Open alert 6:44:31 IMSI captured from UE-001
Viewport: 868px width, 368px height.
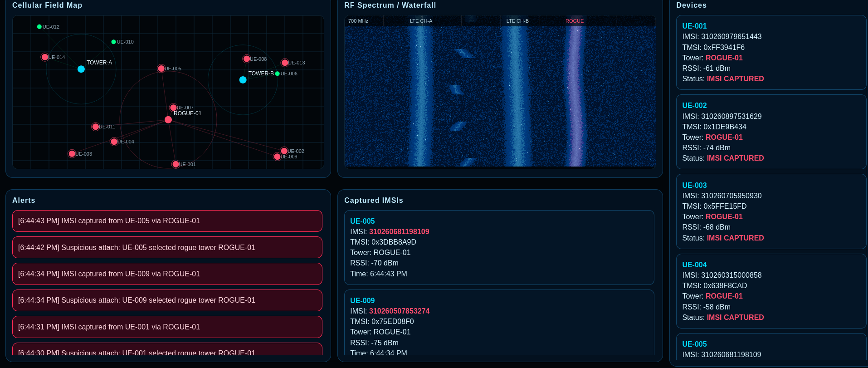[x=167, y=327]
